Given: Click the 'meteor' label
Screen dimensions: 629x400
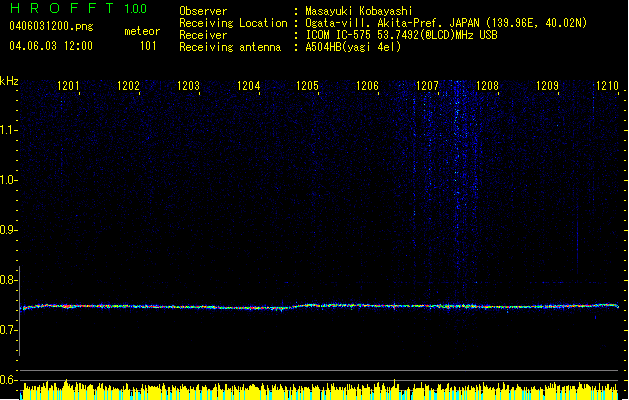Looking at the screenshot, I should pyautogui.click(x=142, y=31).
